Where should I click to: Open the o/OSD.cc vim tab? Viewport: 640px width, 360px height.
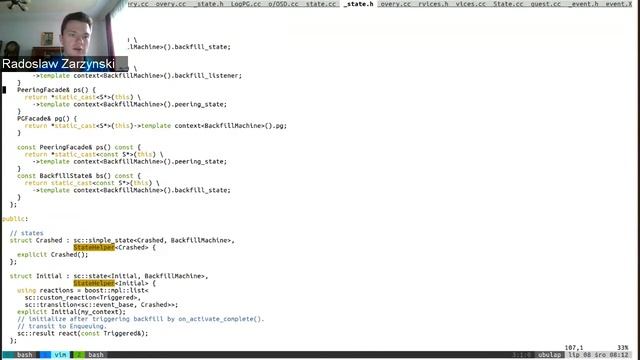click(x=283, y=4)
